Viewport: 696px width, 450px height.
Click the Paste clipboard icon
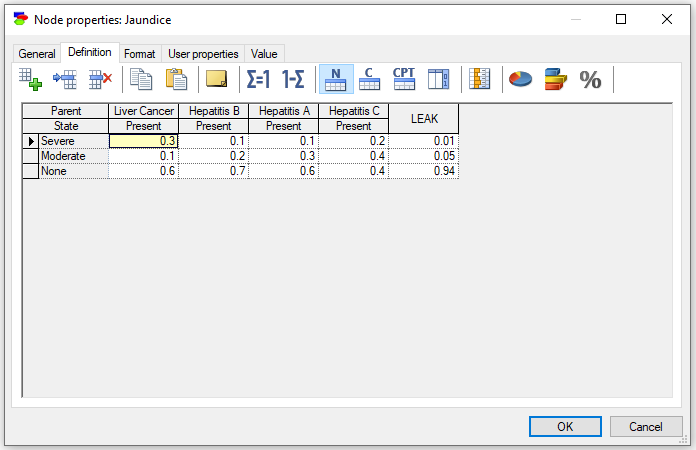[176, 79]
